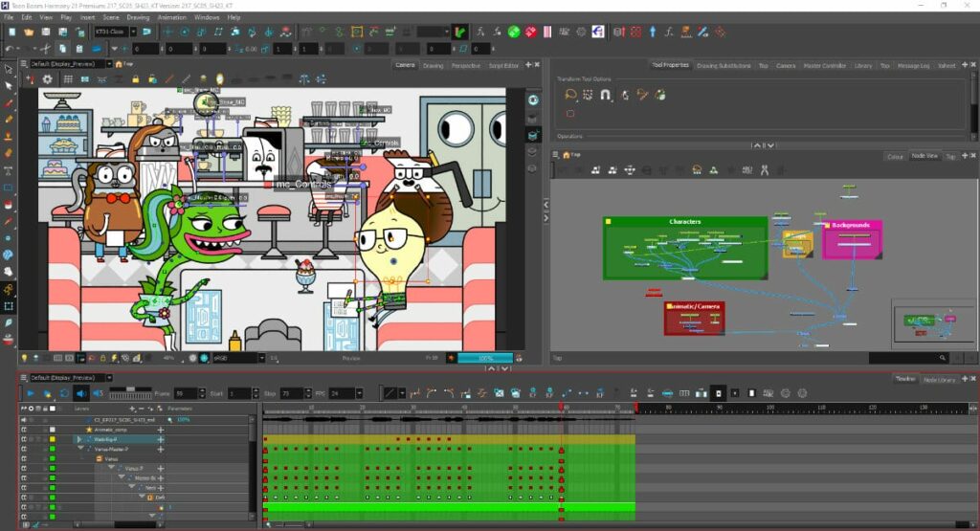Screen dimensions: 980x531
Task: Click the Copy icon in the edit toolbar
Action: point(62,48)
